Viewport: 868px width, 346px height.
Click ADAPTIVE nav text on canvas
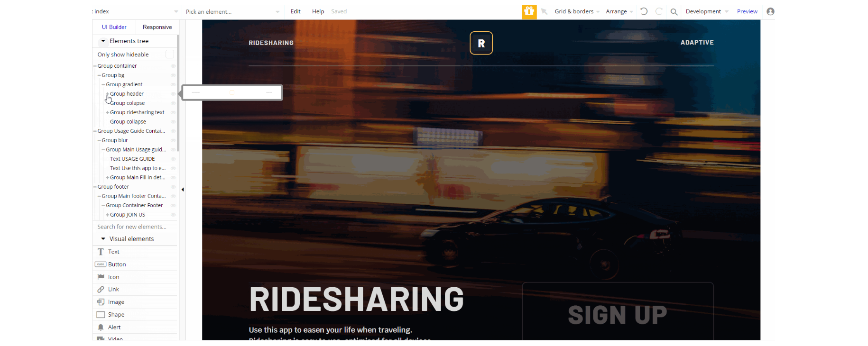coord(697,43)
